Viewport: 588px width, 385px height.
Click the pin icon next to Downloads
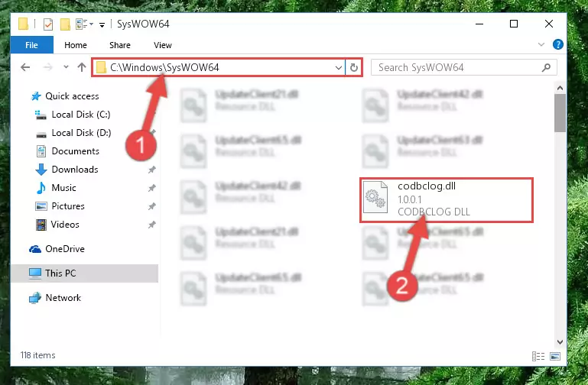pyautogui.click(x=151, y=170)
